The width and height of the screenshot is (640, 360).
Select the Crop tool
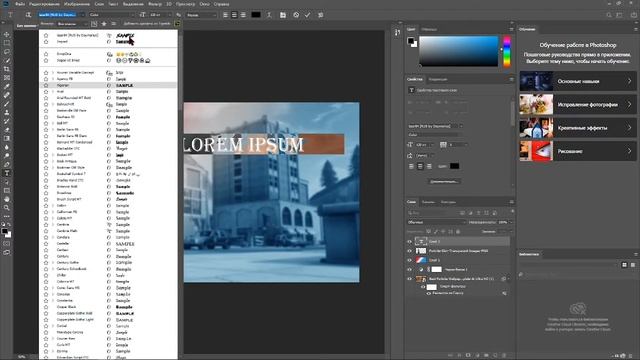7,69
